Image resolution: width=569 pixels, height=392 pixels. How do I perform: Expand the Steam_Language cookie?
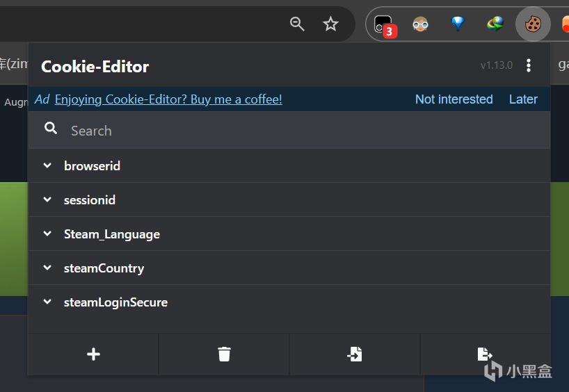[111, 234]
